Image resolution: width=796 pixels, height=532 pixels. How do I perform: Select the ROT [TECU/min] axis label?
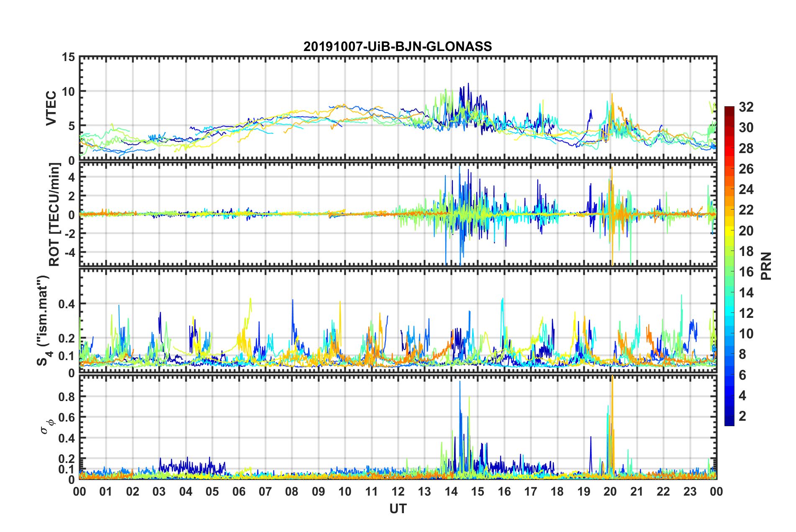54,215
